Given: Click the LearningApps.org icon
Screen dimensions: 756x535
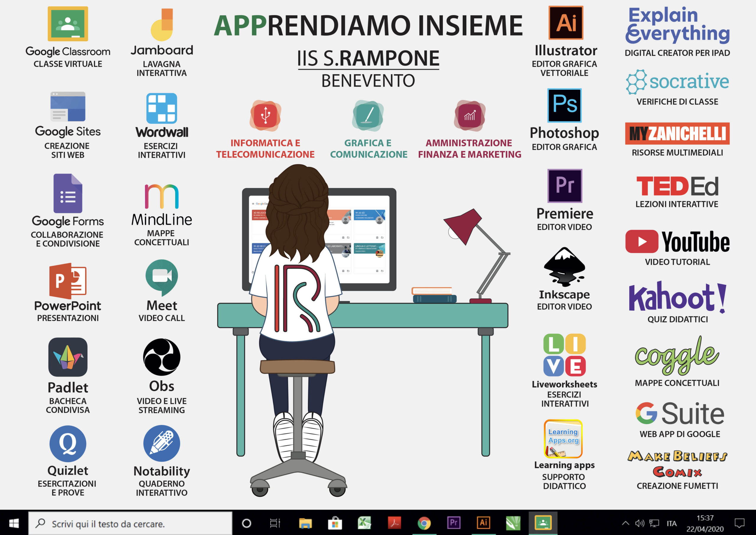Looking at the screenshot, I should (563, 439).
